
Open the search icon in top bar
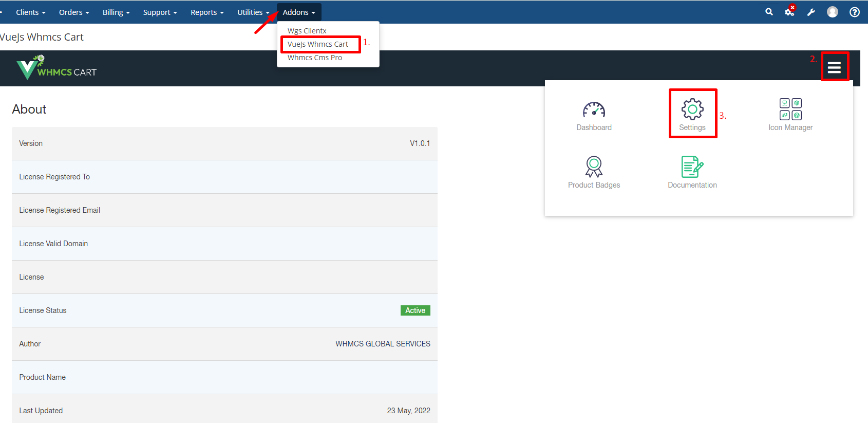tap(769, 12)
